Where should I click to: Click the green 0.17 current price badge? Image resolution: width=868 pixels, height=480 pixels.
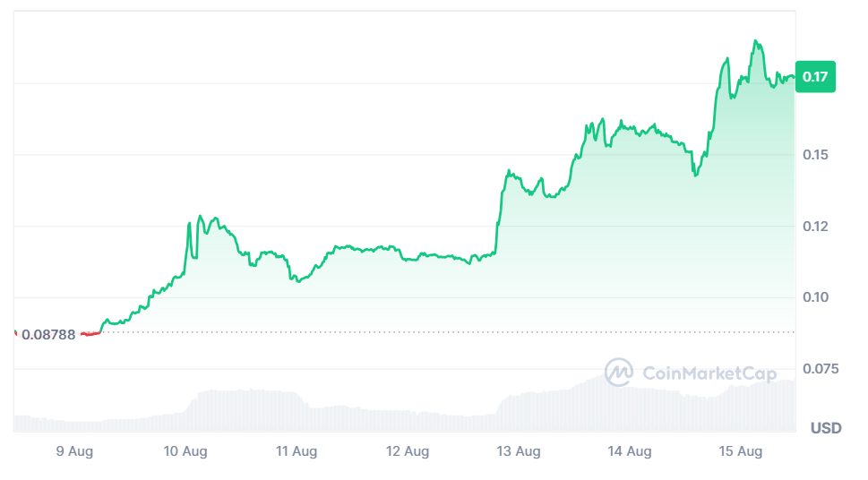(815, 77)
